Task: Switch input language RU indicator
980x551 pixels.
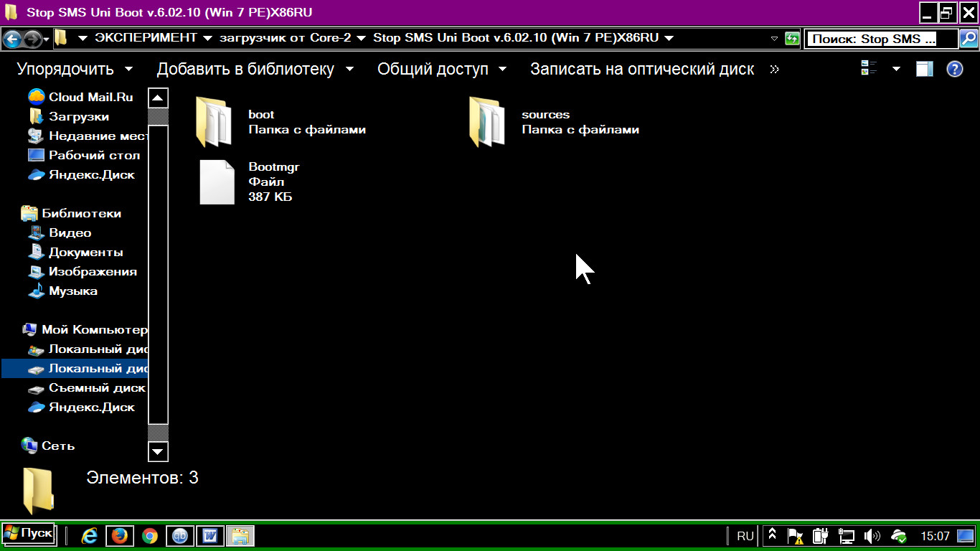Action: click(745, 536)
